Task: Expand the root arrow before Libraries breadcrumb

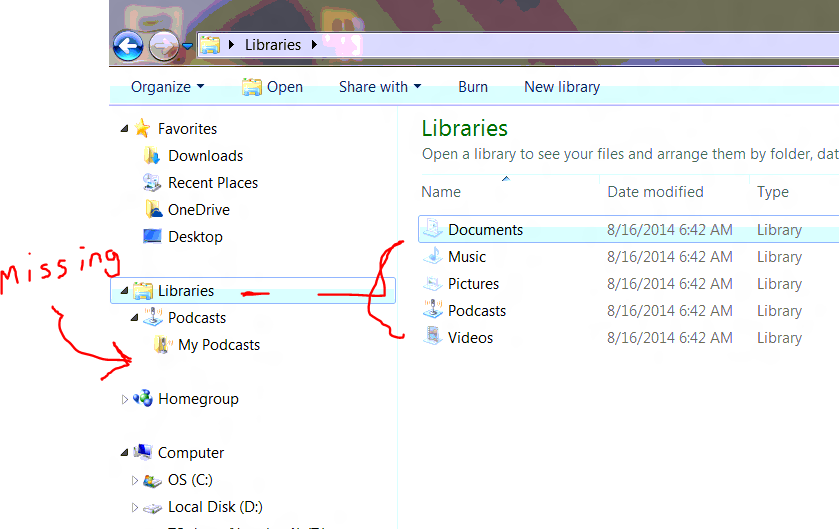Action: point(231,45)
